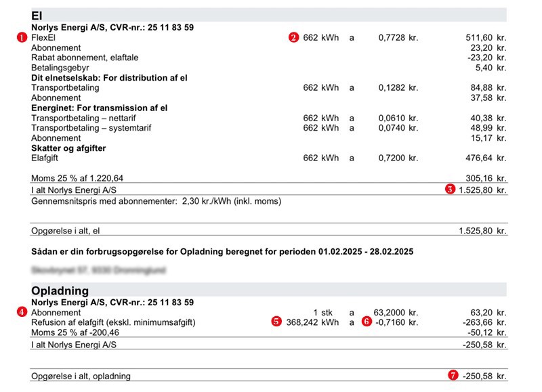The width and height of the screenshot is (542, 392).
Task: Click the Gennemsnitspris med abonnementer text
Action: (156, 201)
